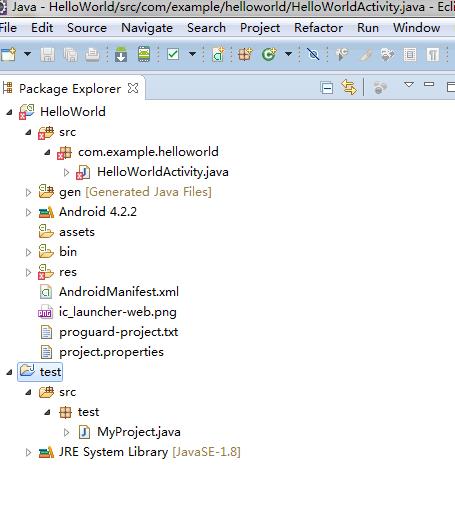Minimize the Package Explorer view
Viewport: 455px width, 517px height.
pos(429,85)
